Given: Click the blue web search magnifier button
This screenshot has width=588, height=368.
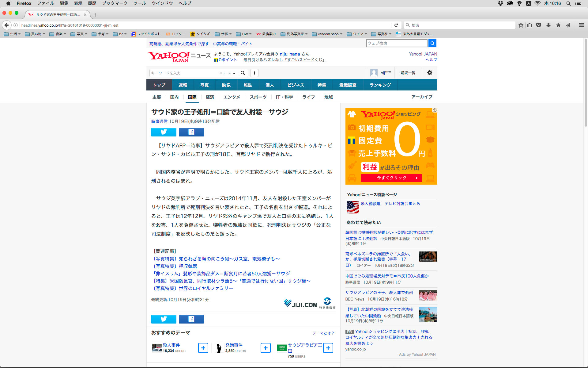Looking at the screenshot, I should [432, 43].
